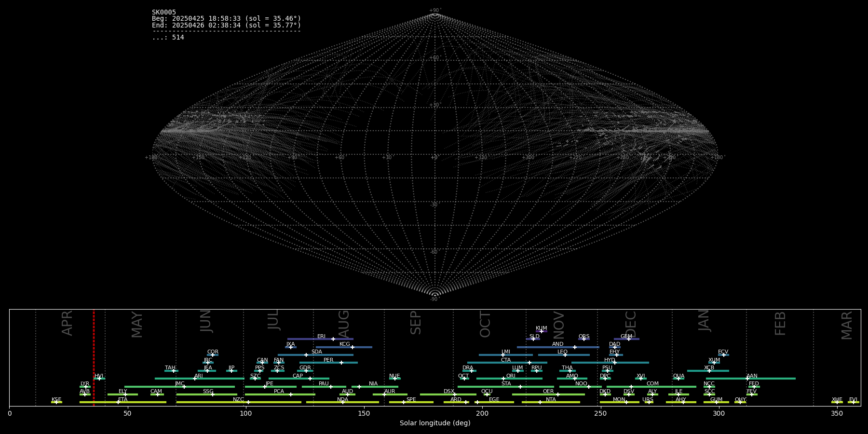The height and width of the screenshot is (434, 868).
Task: Click the LEO shower label
Action: pyautogui.click(x=562, y=352)
